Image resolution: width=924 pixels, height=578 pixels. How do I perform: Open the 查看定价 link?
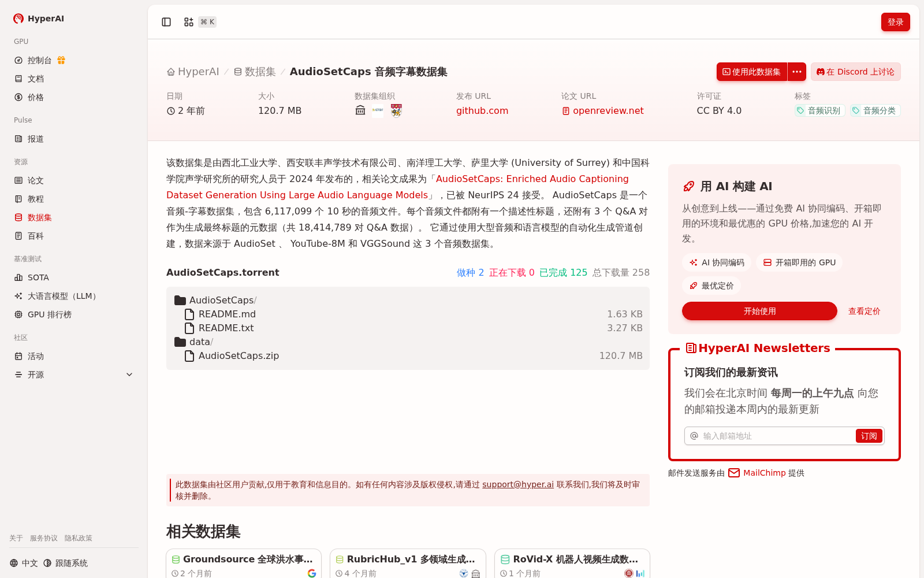[864, 311]
